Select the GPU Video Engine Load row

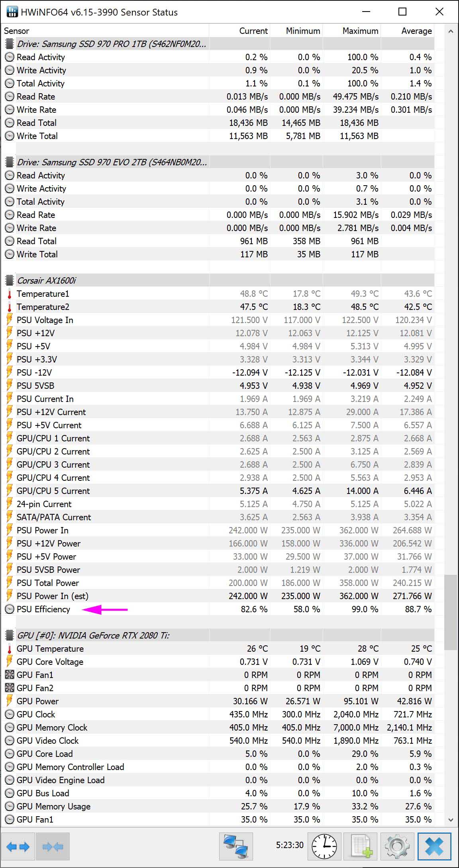(218, 780)
